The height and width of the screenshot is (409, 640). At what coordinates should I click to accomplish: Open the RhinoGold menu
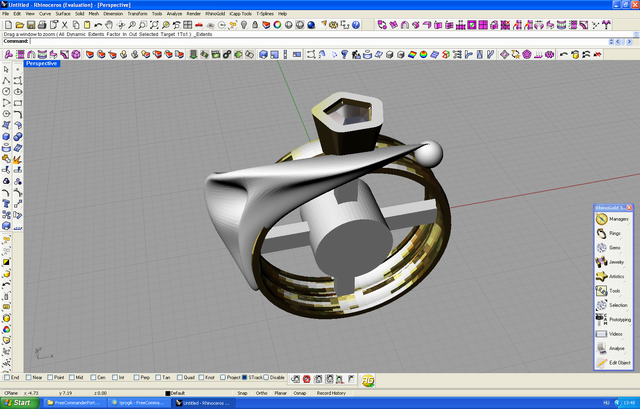pos(215,13)
